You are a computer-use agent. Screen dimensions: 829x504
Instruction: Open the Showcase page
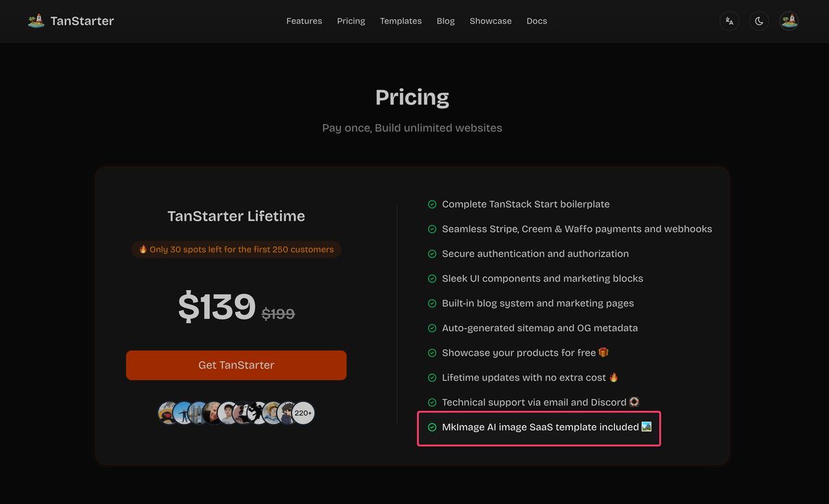[490, 21]
